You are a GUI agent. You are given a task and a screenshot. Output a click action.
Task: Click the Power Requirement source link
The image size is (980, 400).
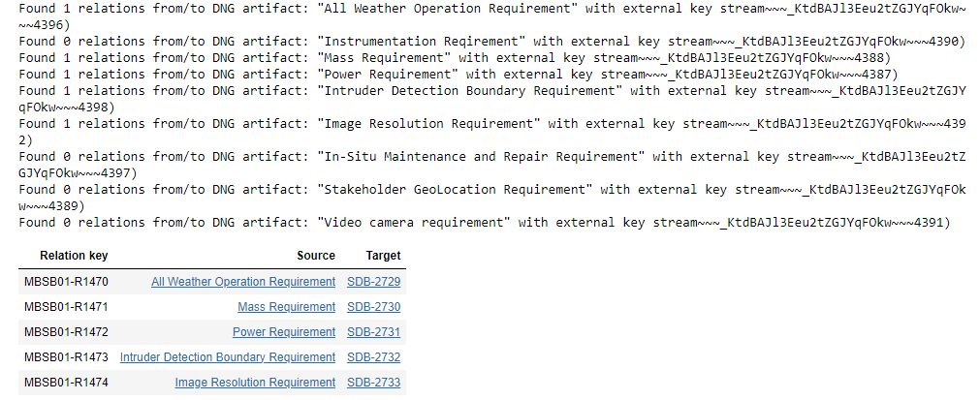pyautogui.click(x=284, y=332)
